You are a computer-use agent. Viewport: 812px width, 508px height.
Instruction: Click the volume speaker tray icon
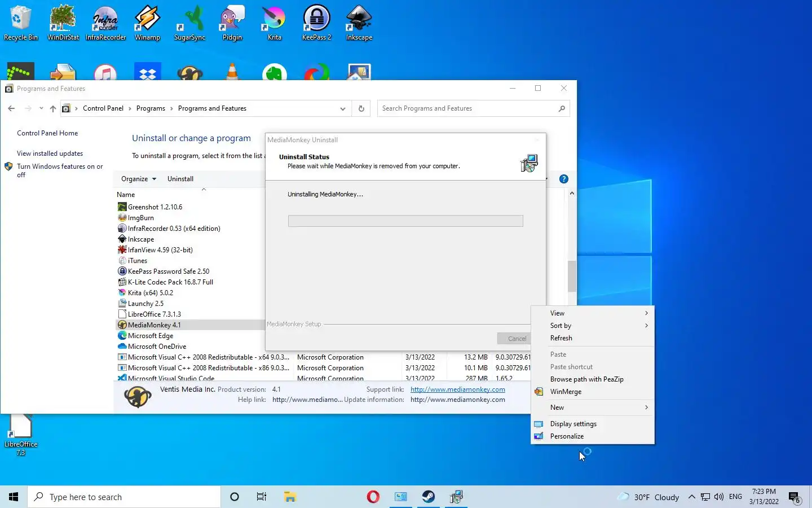[718, 497]
